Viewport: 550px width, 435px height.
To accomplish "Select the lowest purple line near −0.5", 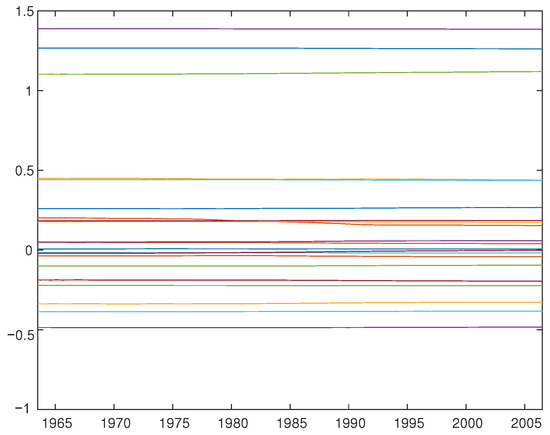I will tap(290, 328).
